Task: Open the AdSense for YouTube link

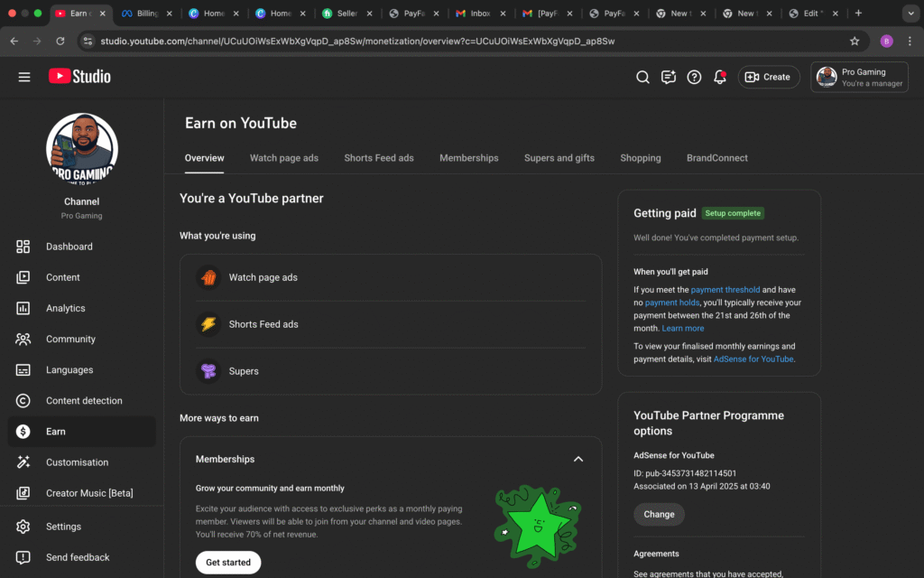Action: tap(753, 359)
